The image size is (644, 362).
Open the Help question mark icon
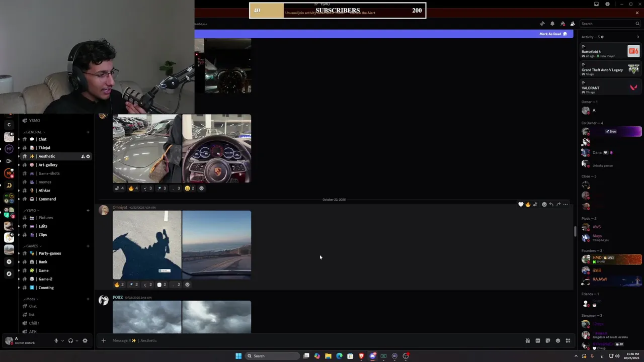(607, 4)
